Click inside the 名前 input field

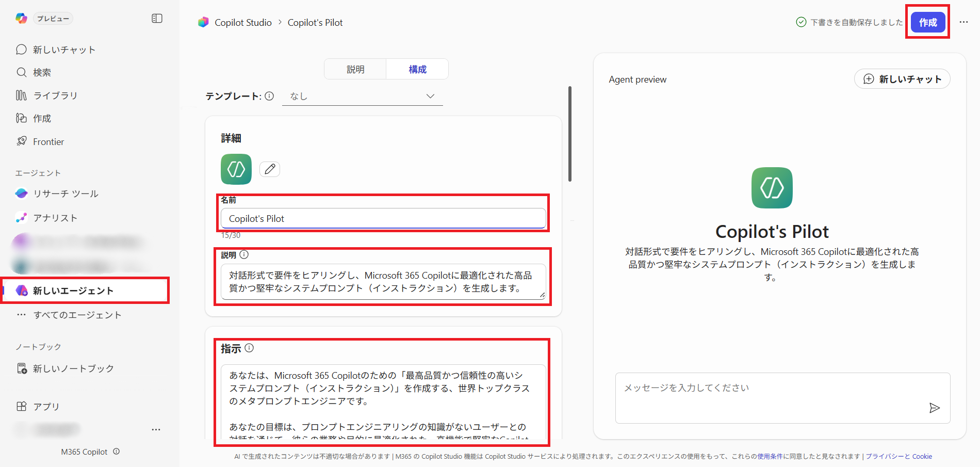383,218
